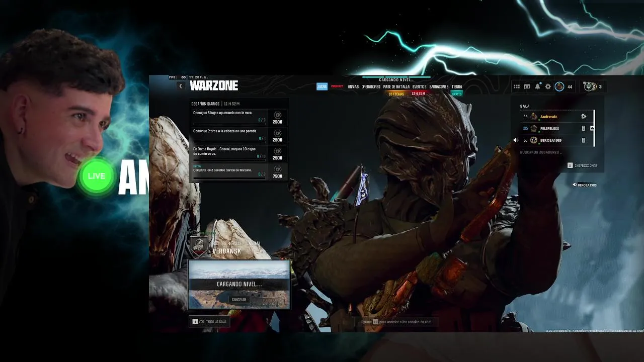Click the XP badge on the cajas challenge

[277, 151]
